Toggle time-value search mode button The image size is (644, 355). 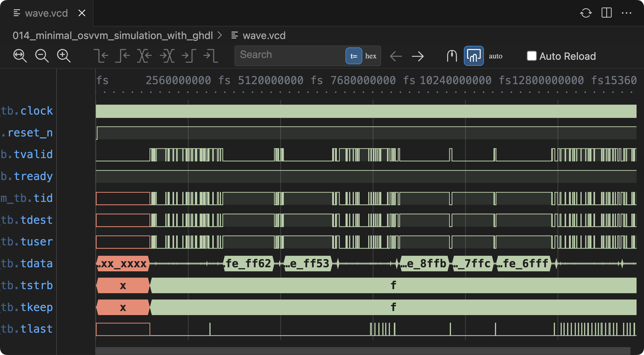click(354, 56)
